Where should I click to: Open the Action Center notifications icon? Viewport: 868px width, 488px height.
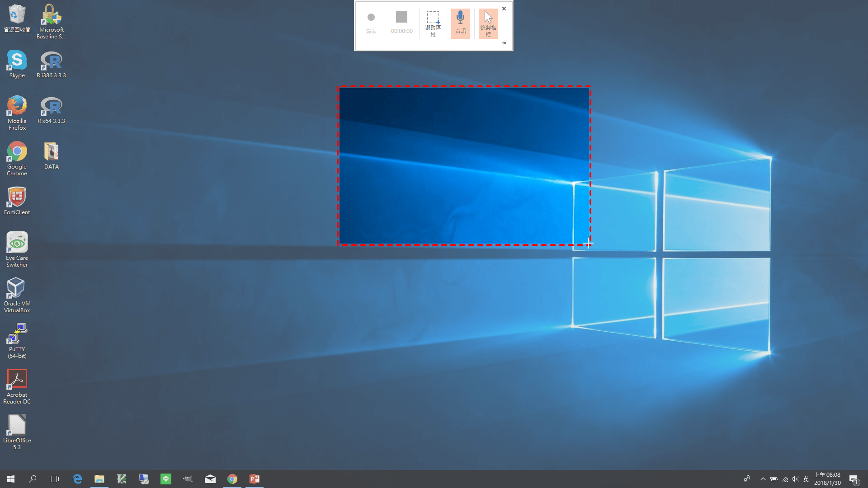854,479
